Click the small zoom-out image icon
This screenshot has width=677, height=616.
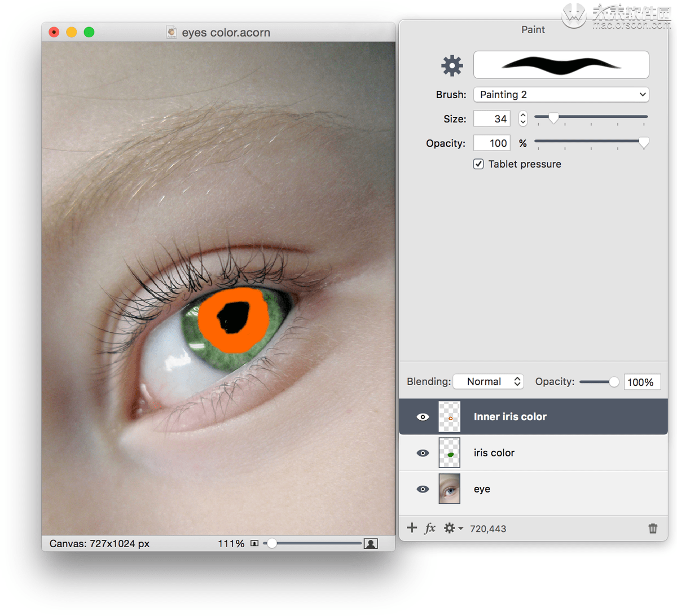[254, 544]
